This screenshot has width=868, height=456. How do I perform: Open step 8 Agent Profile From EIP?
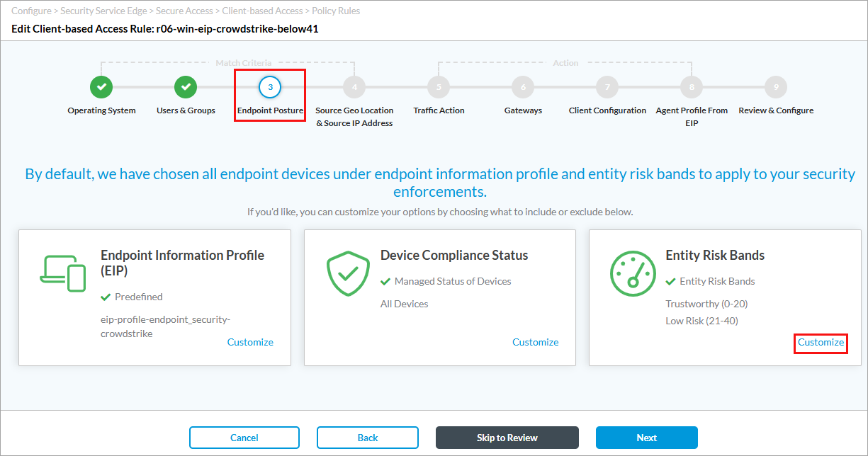692,87
